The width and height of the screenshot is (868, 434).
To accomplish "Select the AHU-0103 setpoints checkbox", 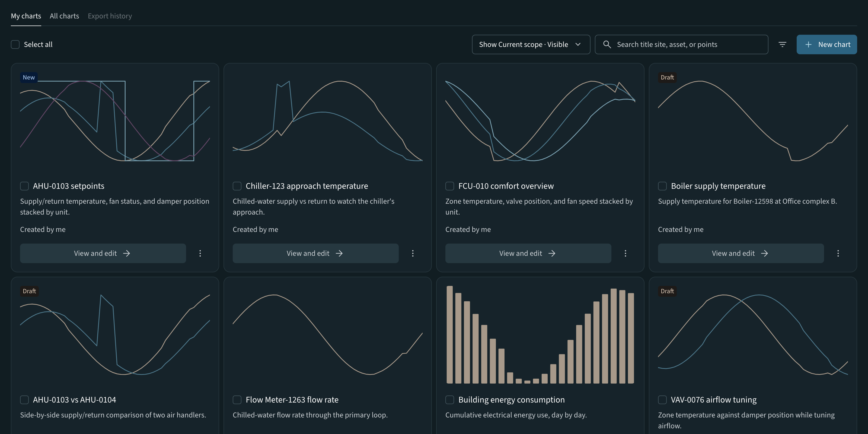I will pyautogui.click(x=24, y=186).
